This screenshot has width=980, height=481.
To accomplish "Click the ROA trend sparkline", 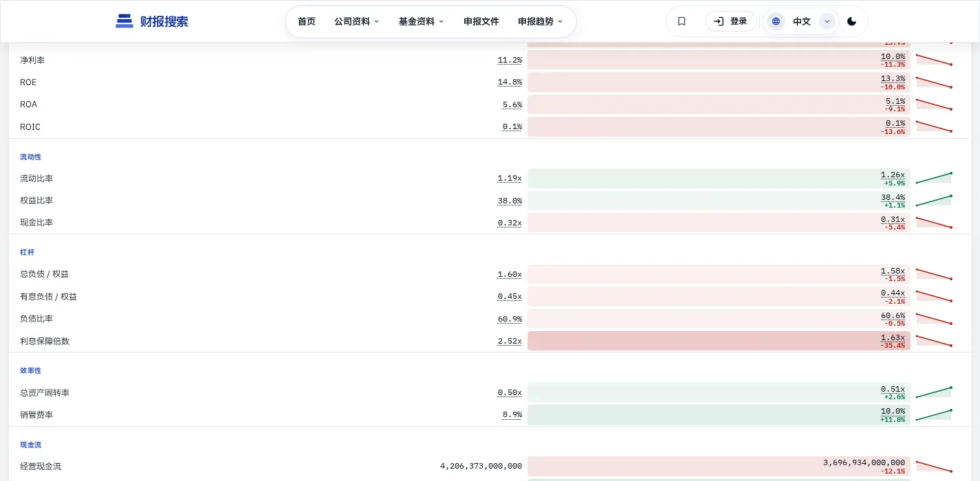I will pos(934,104).
